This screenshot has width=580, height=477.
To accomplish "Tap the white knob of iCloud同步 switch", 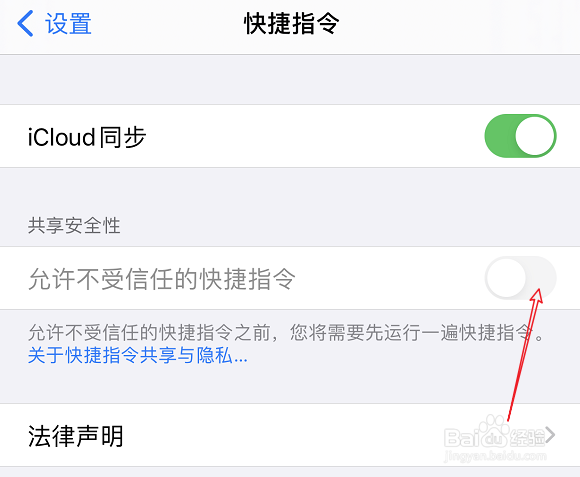I will (x=535, y=136).
